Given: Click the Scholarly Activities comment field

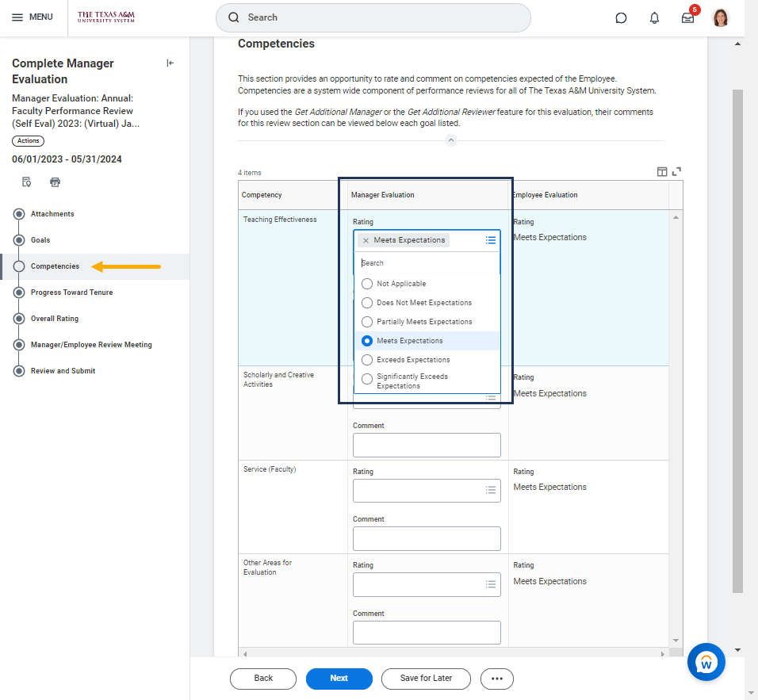Looking at the screenshot, I should (427, 445).
